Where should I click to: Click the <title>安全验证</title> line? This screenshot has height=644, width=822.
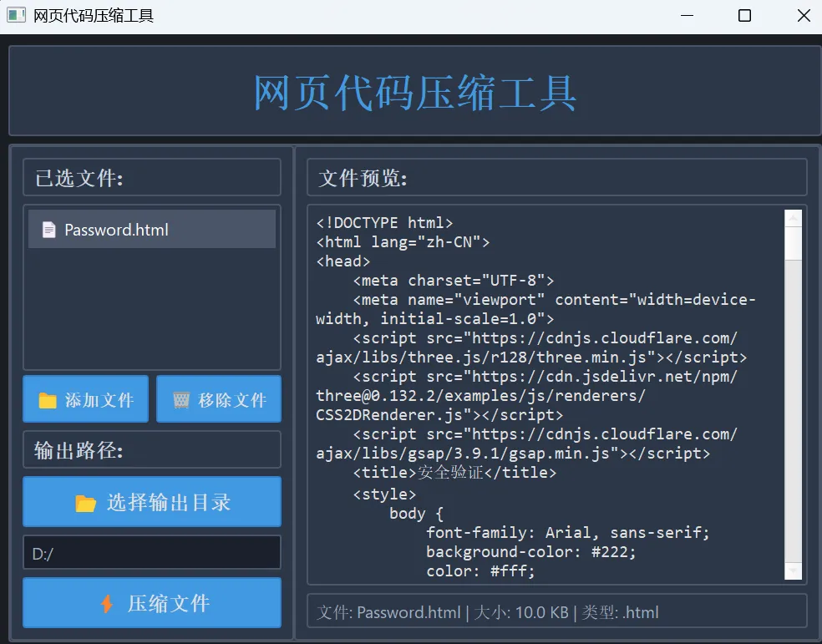[x=454, y=473]
